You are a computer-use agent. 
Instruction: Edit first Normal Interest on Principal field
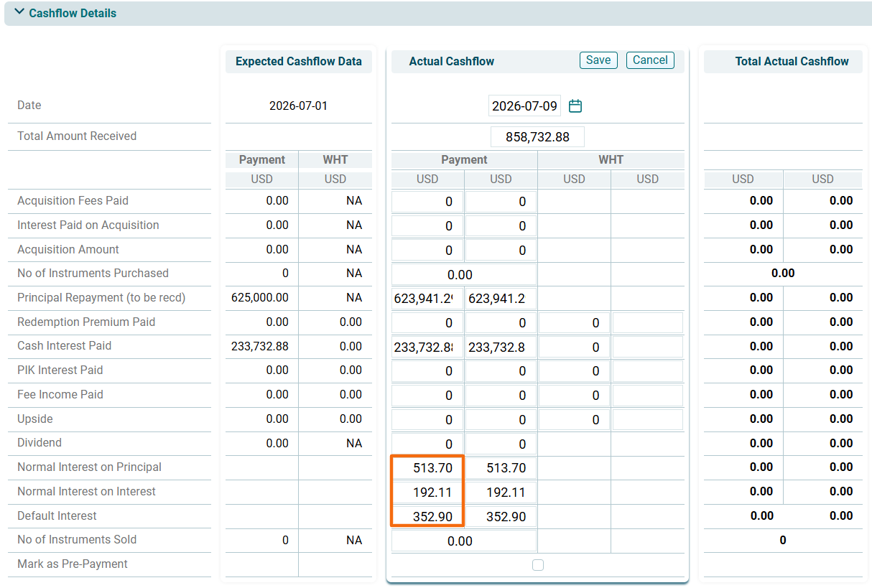tap(427, 468)
